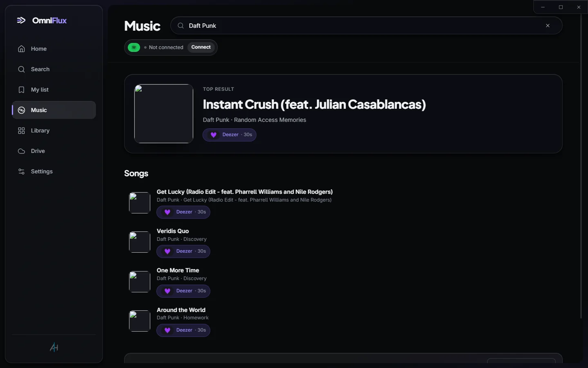The height and width of the screenshot is (368, 588).
Task: Play the Deezer 30s preview for One More Time
Action: (183, 291)
